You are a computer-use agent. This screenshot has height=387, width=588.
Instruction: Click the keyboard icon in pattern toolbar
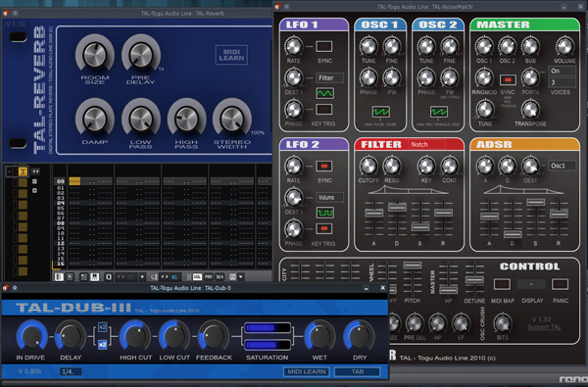click(94, 277)
